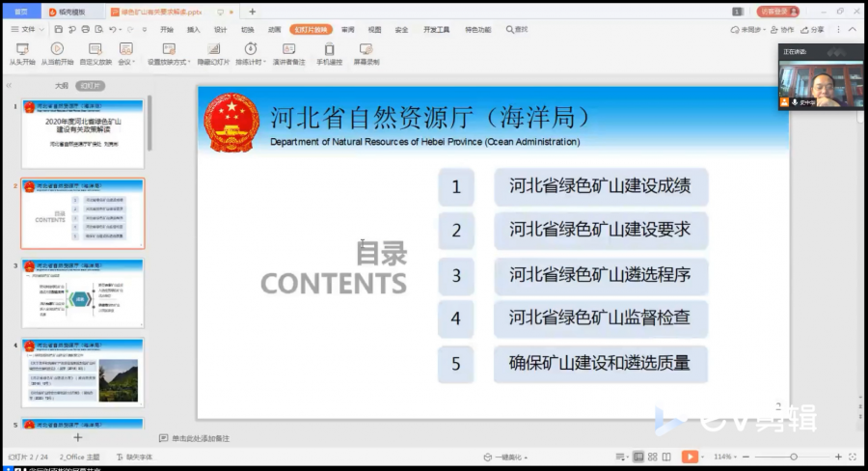Click the 查找 search button
The width and height of the screenshot is (868, 471).
[x=517, y=29]
